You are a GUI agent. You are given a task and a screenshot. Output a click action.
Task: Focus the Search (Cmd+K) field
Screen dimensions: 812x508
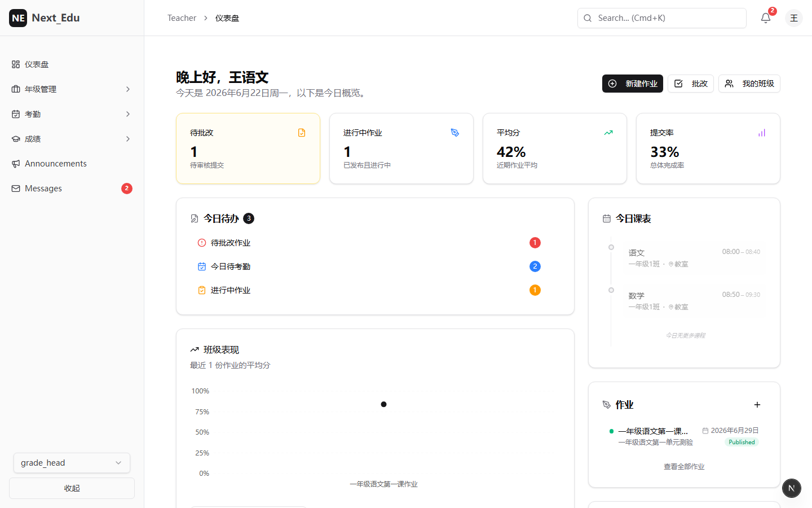[662, 18]
